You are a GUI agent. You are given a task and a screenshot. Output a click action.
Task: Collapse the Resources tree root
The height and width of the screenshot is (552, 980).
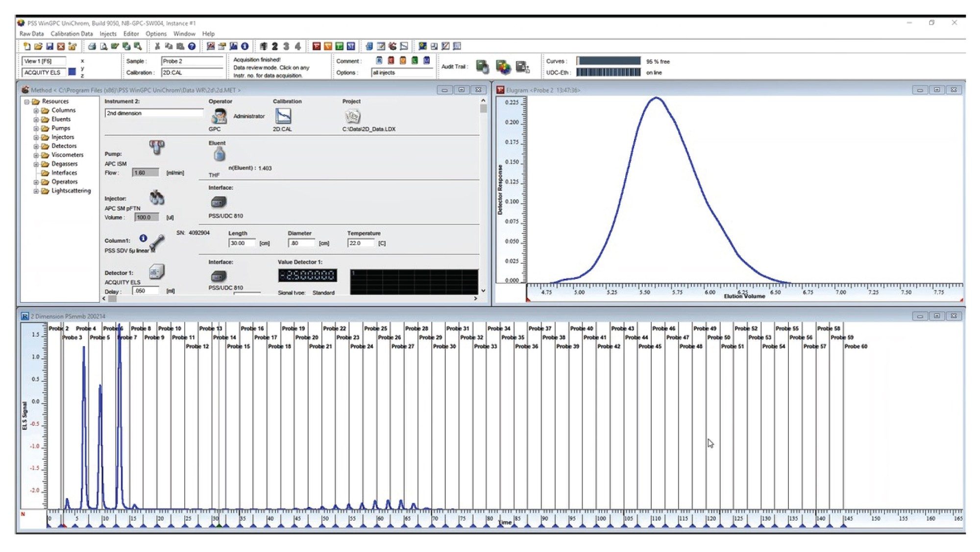point(27,101)
